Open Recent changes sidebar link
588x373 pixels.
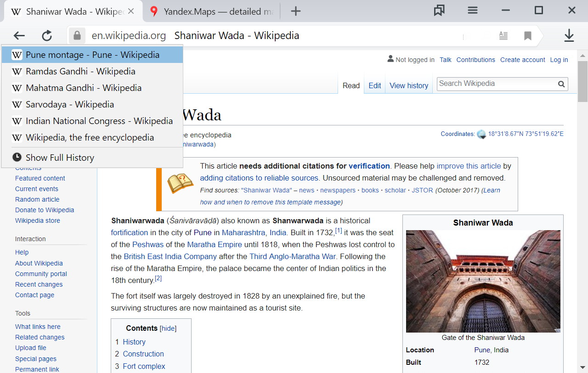coord(39,284)
